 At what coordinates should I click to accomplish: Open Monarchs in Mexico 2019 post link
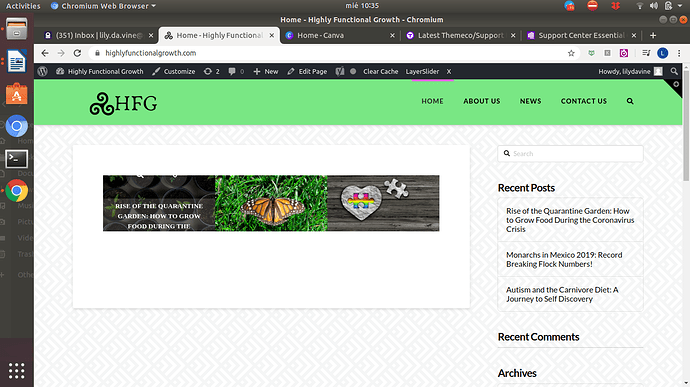pyautogui.click(x=564, y=259)
